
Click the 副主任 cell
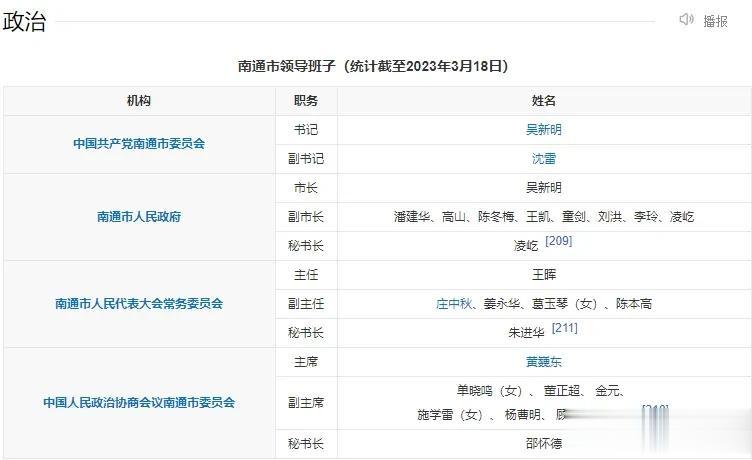(306, 304)
